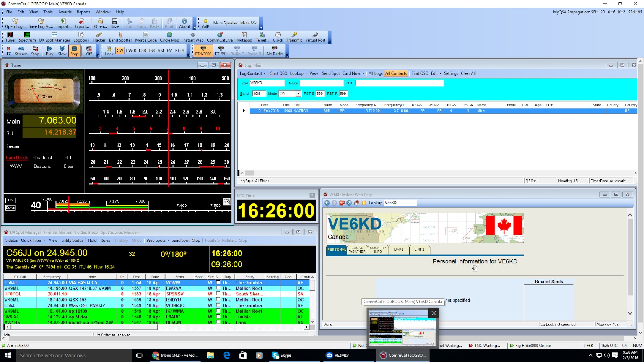644x362 pixels.
Task: Select USB mode
Action: [142, 50]
